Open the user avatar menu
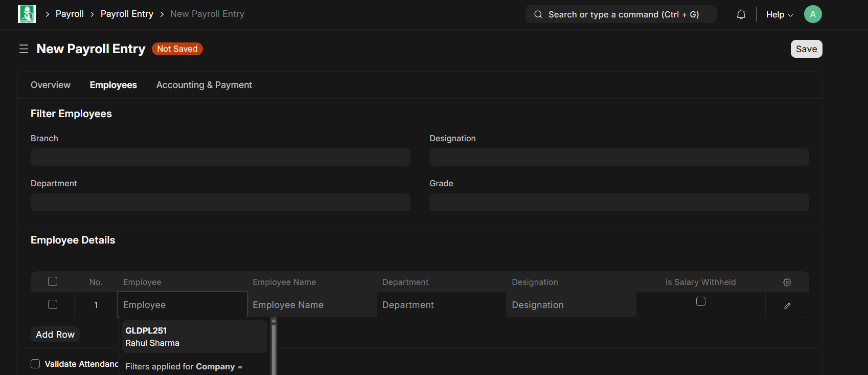 tap(812, 14)
